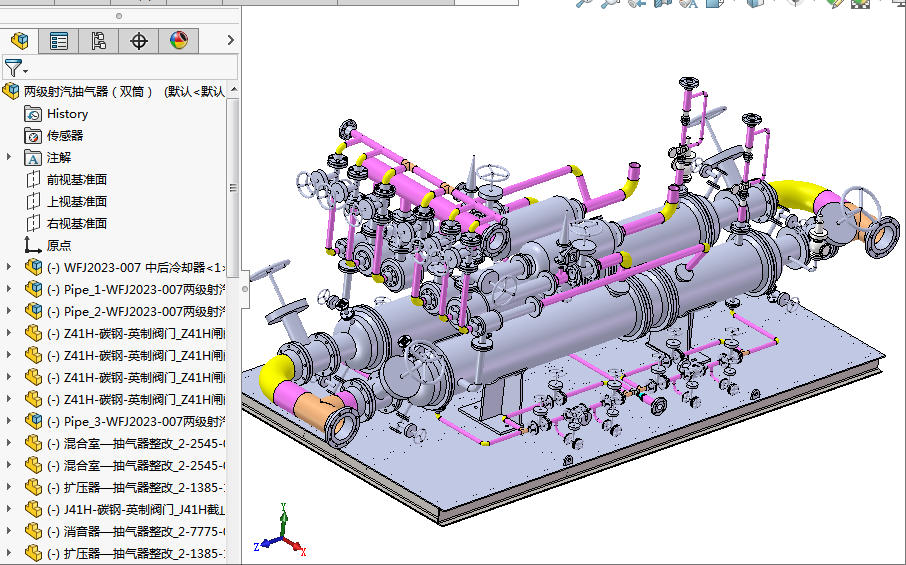906x565 pixels.
Task: Expand the Pipe_2-WFJ2023-007 node
Action: [x=9, y=311]
